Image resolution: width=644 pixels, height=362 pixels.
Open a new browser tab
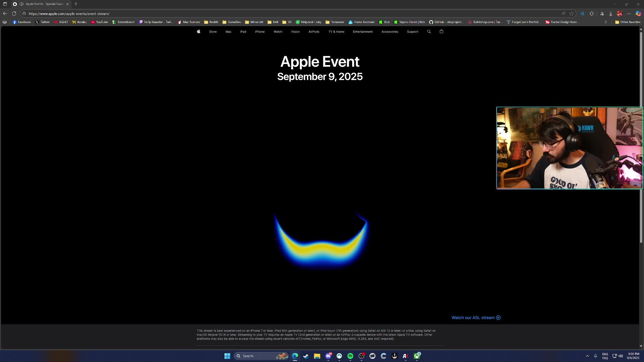coord(76,4)
